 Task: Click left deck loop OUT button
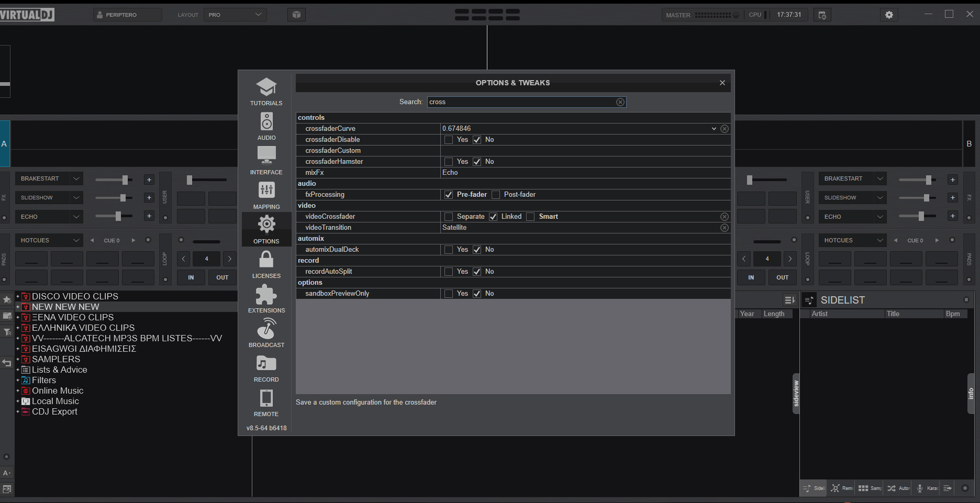[x=222, y=277]
